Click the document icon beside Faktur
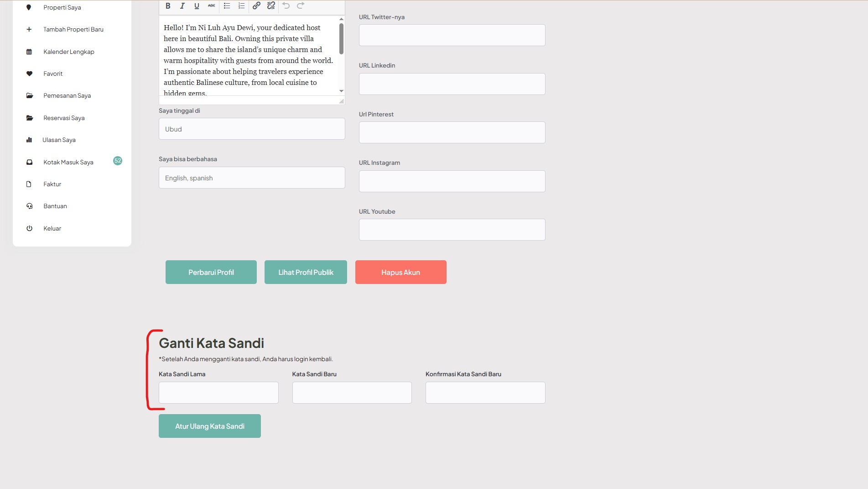 (29, 184)
